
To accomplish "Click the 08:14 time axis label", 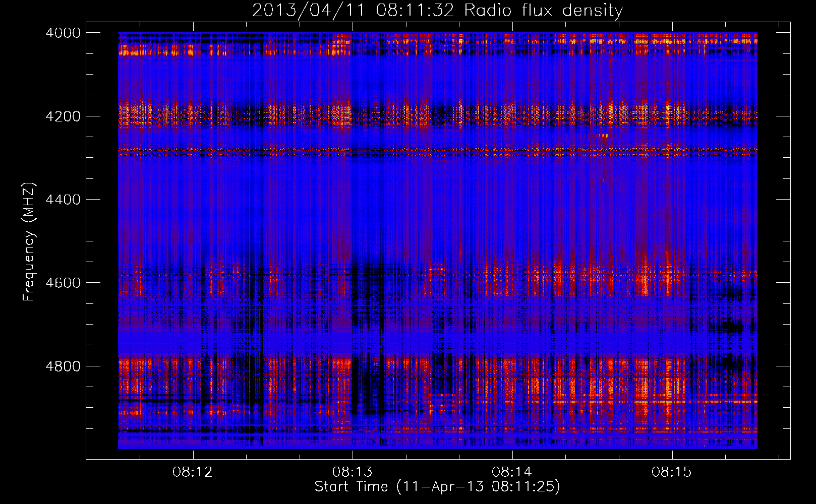I will pos(512,472).
